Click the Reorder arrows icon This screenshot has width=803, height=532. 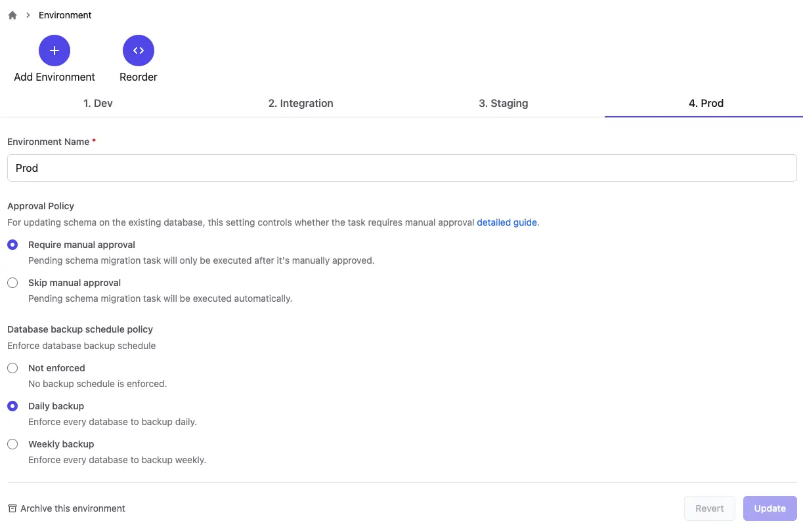click(x=139, y=51)
